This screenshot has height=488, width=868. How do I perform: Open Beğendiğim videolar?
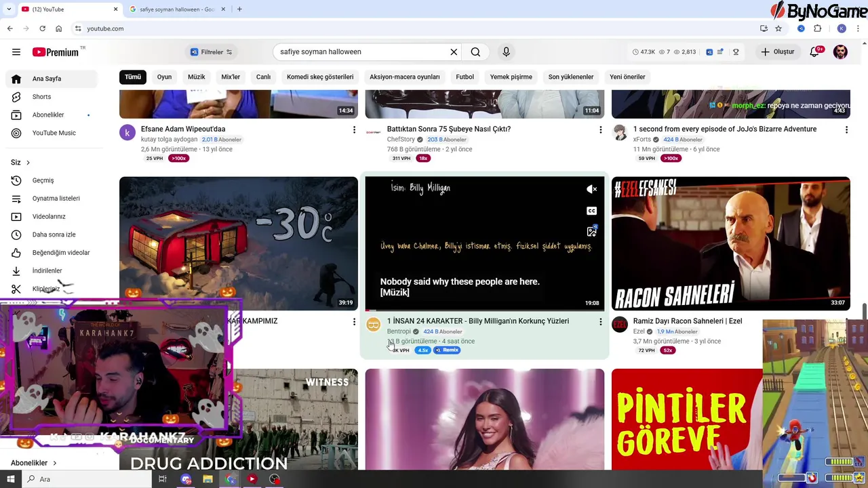52,253
